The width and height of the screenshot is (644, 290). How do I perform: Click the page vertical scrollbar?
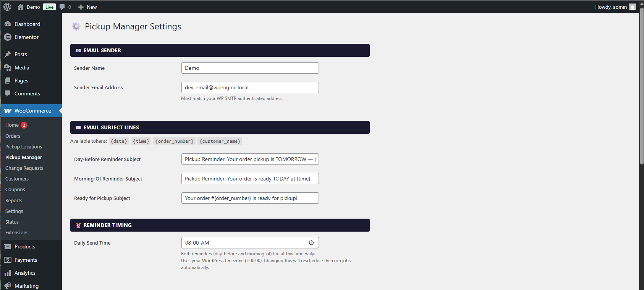tap(642, 86)
